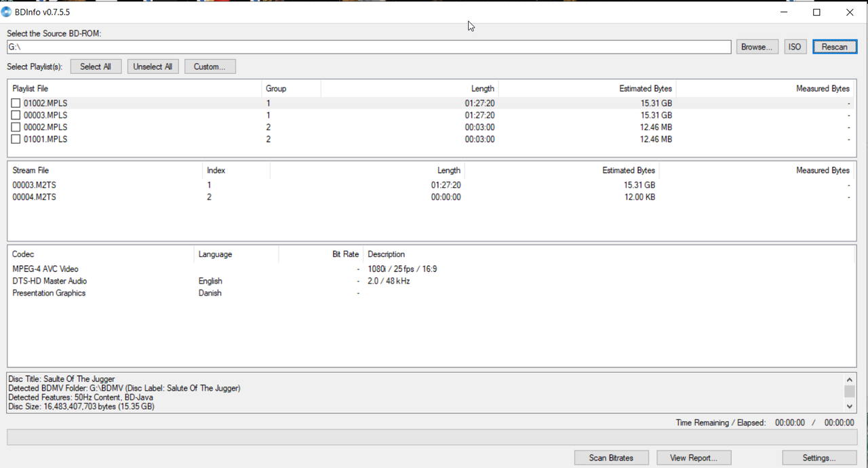Open the Custom... playlist dialog

[x=210, y=66]
